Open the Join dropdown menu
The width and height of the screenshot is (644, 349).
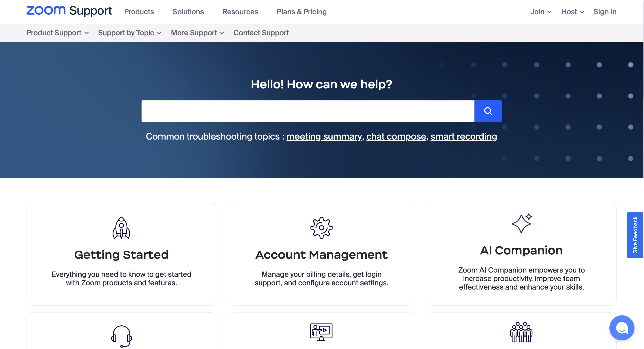541,12
